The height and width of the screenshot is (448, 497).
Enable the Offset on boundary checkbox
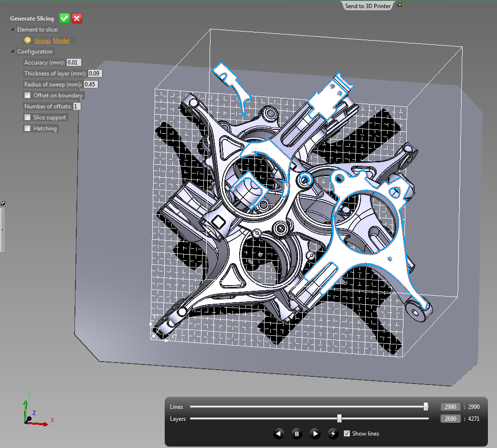click(28, 96)
